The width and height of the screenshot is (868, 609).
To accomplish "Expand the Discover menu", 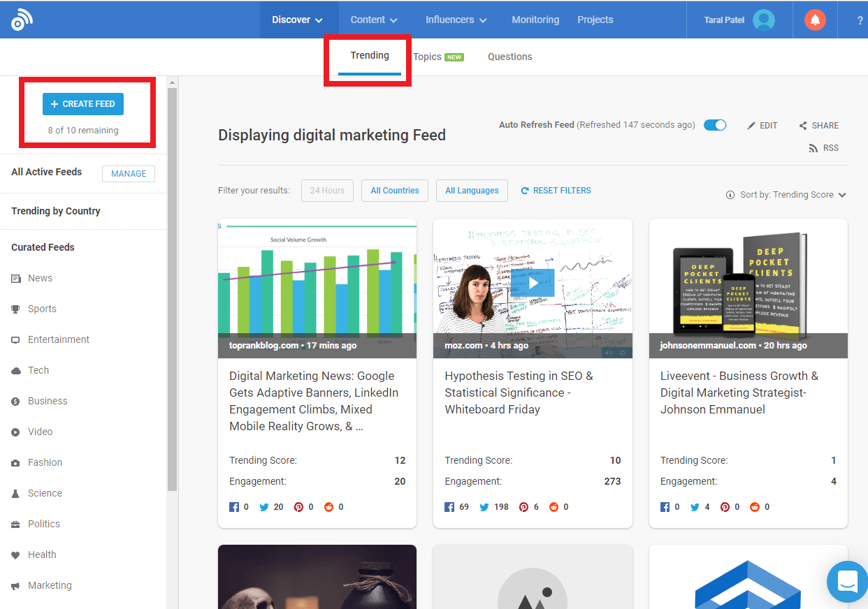I will 298,20.
